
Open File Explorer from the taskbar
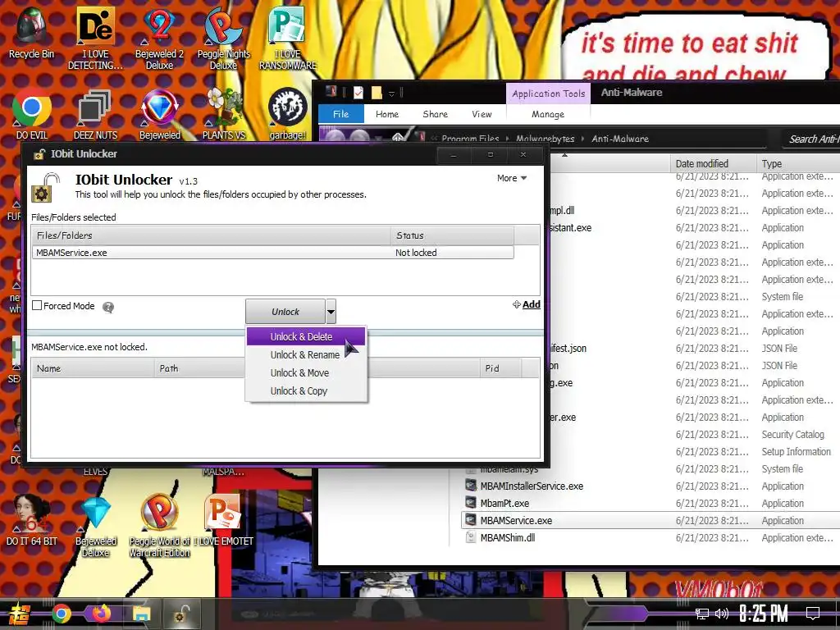pos(142,614)
